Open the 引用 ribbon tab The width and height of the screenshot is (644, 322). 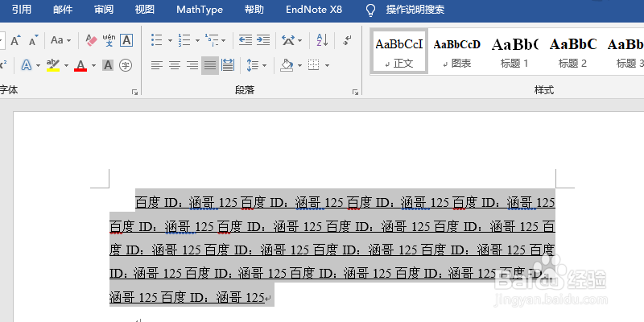[22, 10]
